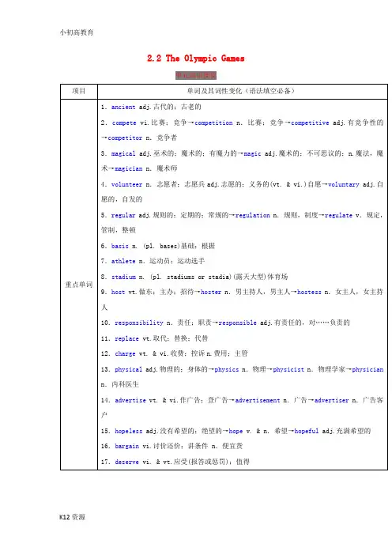Click the word 'charge' in item 12

click(125, 353)
